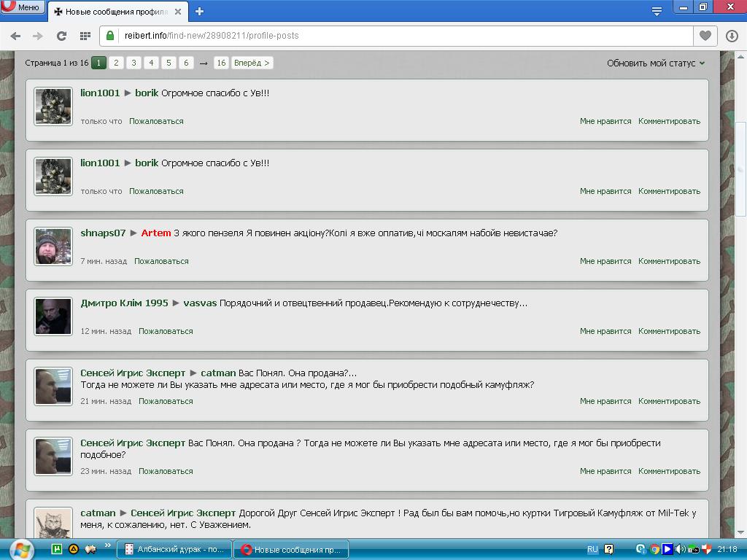Click the 7 мин. назад timestamp
747x560 pixels.
104,261
